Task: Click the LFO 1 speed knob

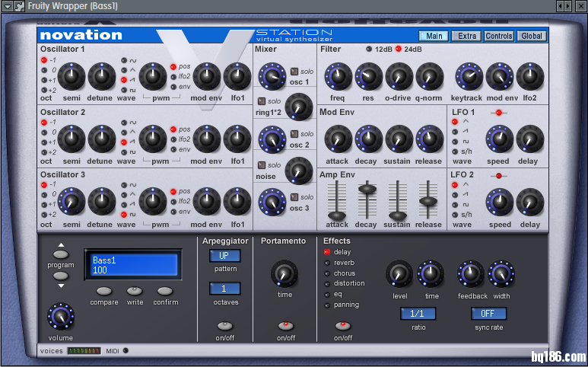Action: [500, 139]
